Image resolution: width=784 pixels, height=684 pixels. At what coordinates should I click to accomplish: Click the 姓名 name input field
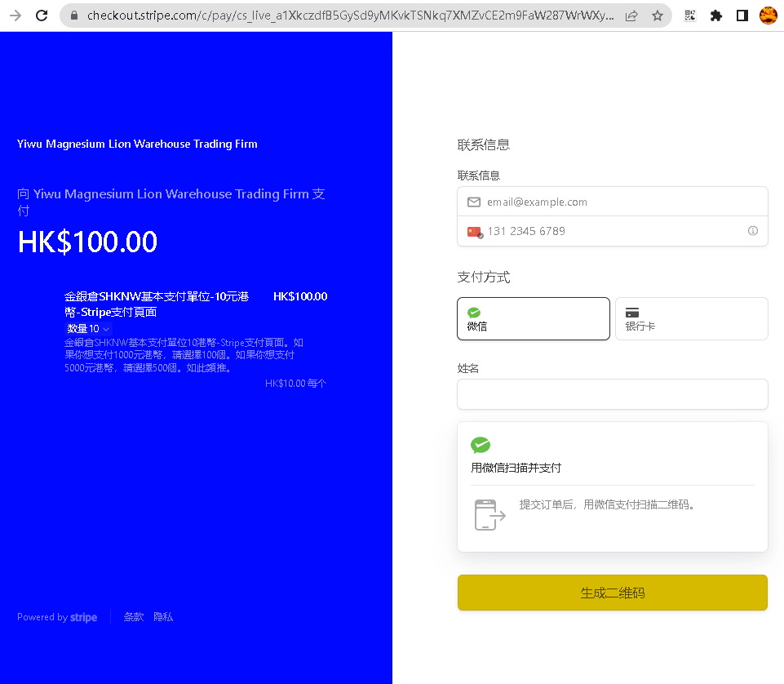[612, 394]
